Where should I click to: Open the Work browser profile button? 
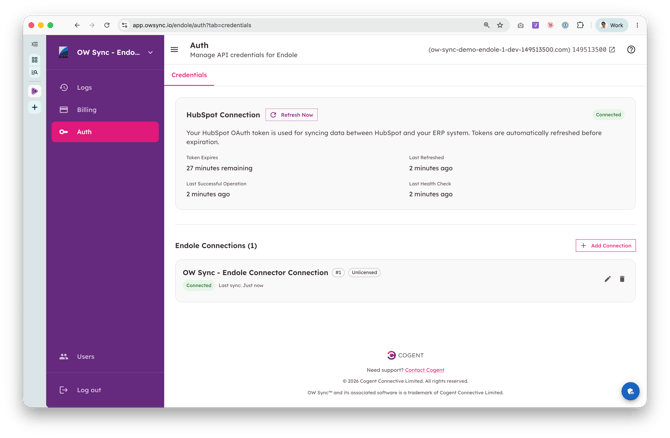[x=611, y=25]
